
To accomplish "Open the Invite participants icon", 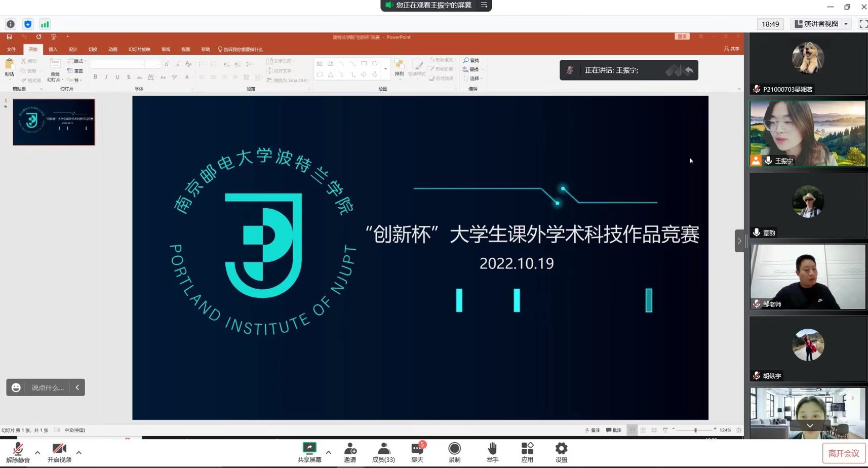I will click(x=350, y=449).
